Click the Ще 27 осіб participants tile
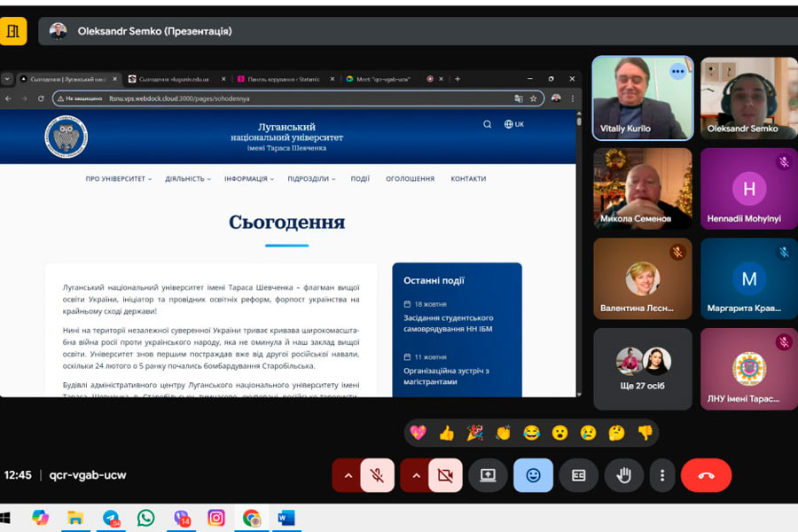 643,369
